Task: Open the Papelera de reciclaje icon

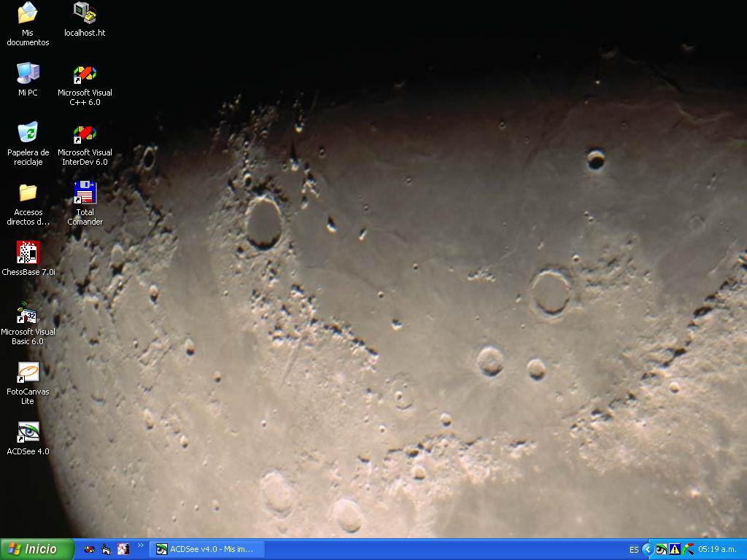Action: [x=28, y=133]
